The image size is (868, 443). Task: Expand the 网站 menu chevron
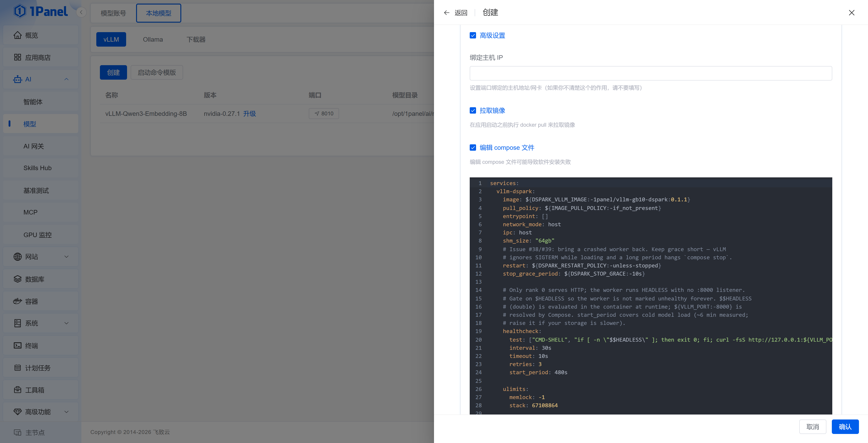pos(66,257)
